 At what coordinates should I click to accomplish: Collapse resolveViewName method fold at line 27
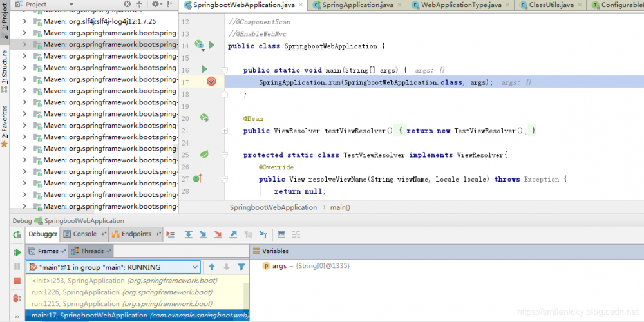(x=225, y=179)
